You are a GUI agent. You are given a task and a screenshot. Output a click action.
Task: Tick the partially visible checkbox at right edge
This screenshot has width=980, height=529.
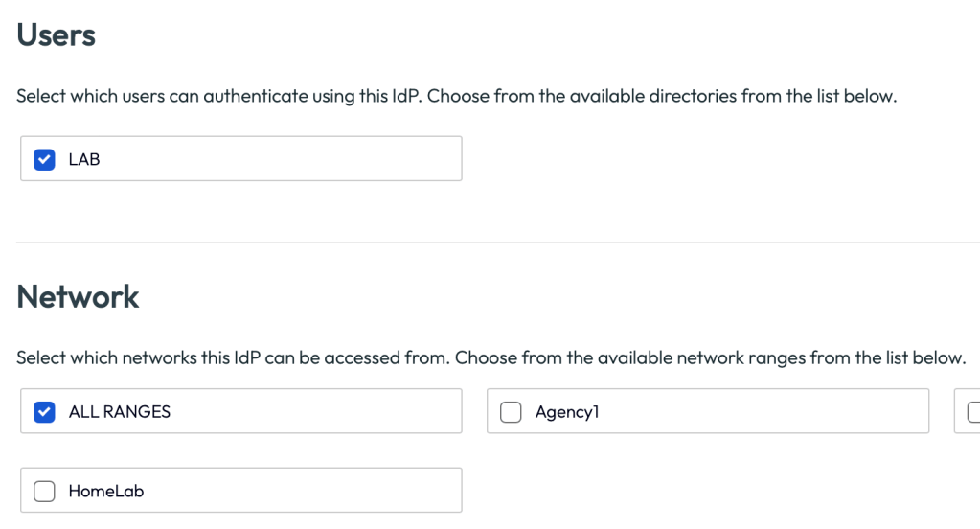[x=973, y=412]
